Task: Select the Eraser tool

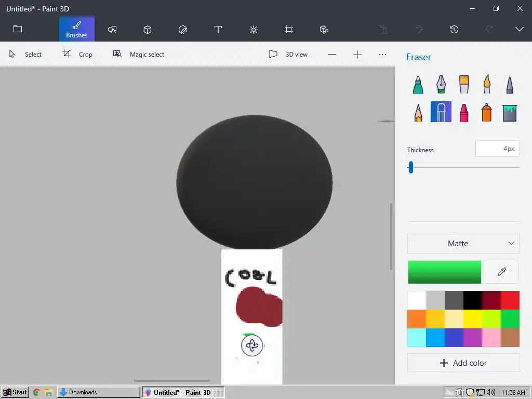Action: [441, 112]
